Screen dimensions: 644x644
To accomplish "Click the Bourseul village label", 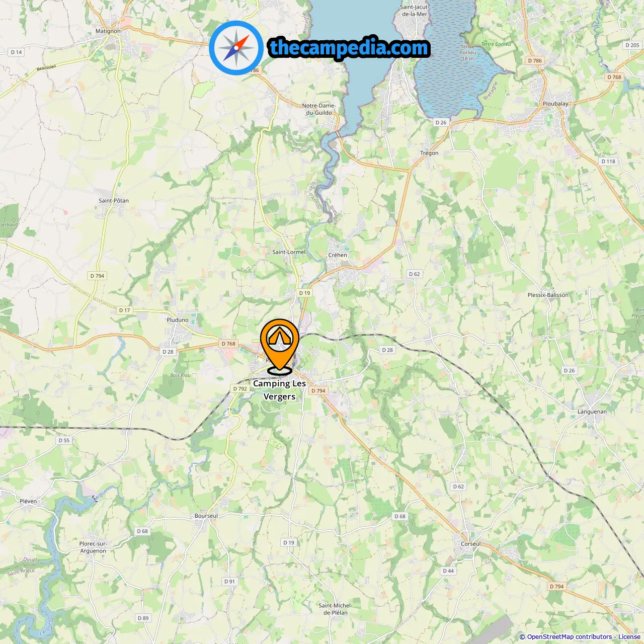I will 206,516.
